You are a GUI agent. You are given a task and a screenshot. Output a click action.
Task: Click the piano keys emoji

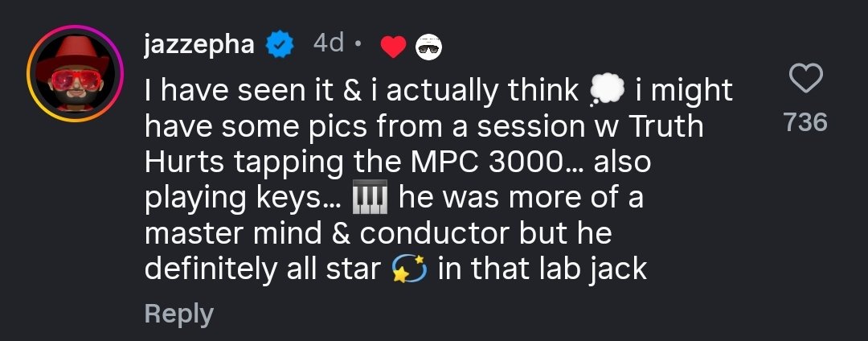[x=370, y=198]
